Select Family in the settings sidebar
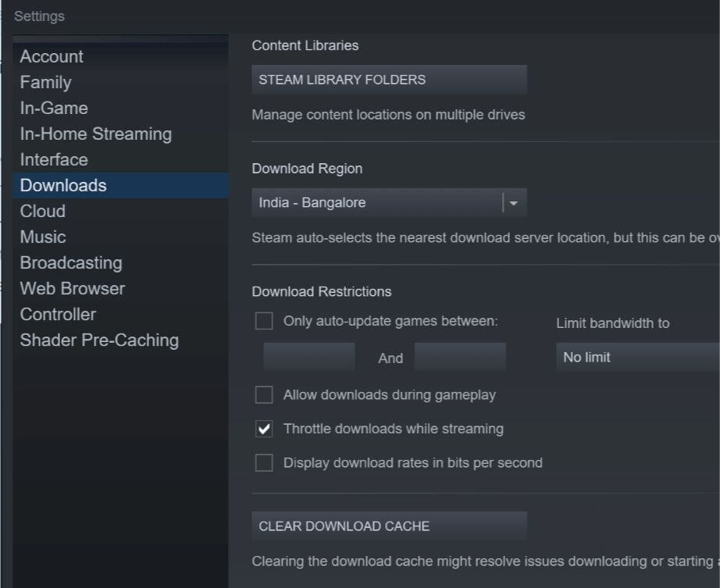Screen dimensions: 720x588 (45, 82)
